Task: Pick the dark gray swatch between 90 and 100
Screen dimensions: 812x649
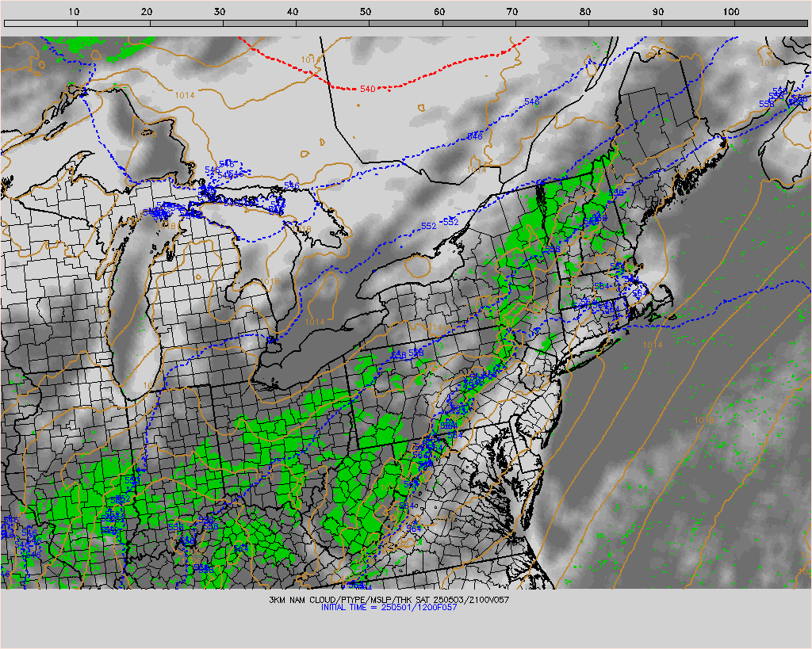Action: pos(698,23)
